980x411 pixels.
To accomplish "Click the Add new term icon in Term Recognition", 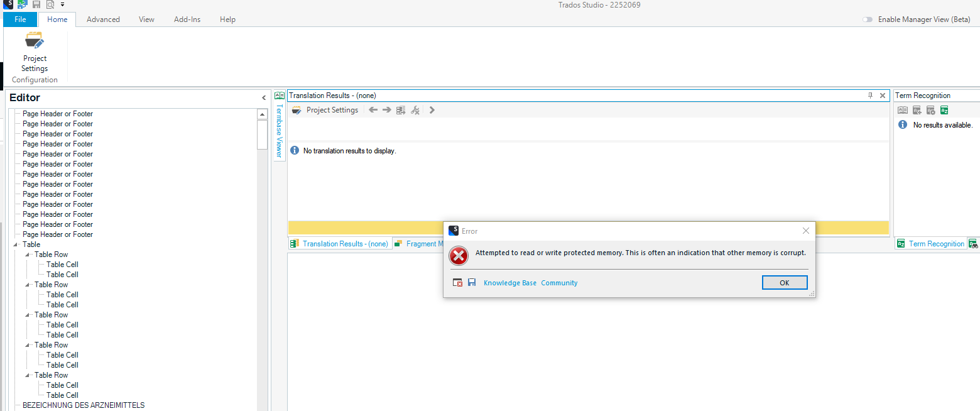I will click(917, 110).
